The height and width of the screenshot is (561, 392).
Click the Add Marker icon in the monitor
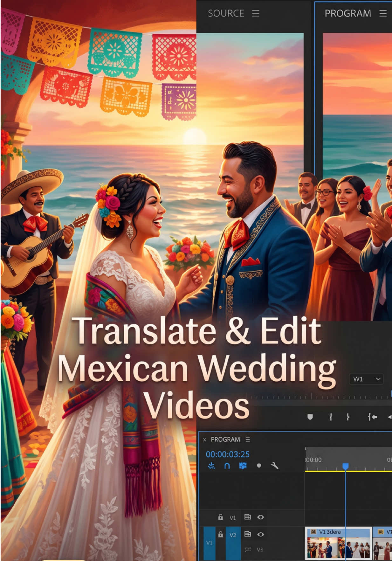tap(310, 417)
